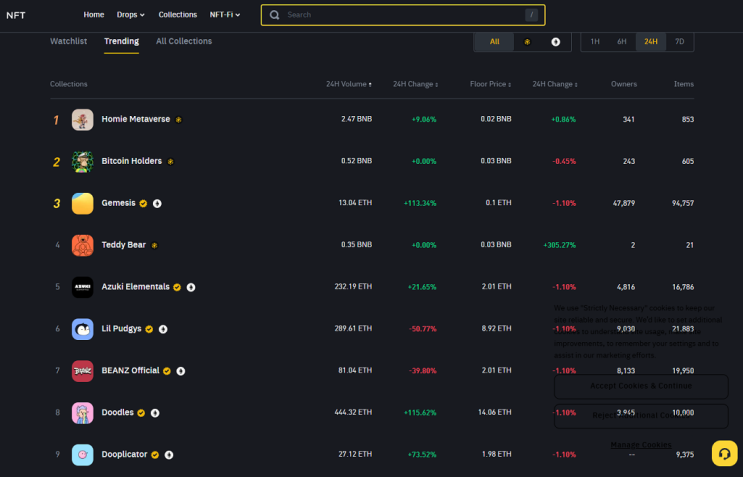Screen dimensions: 743x477
Task: Expand the Drops dropdown menu
Action: point(130,15)
